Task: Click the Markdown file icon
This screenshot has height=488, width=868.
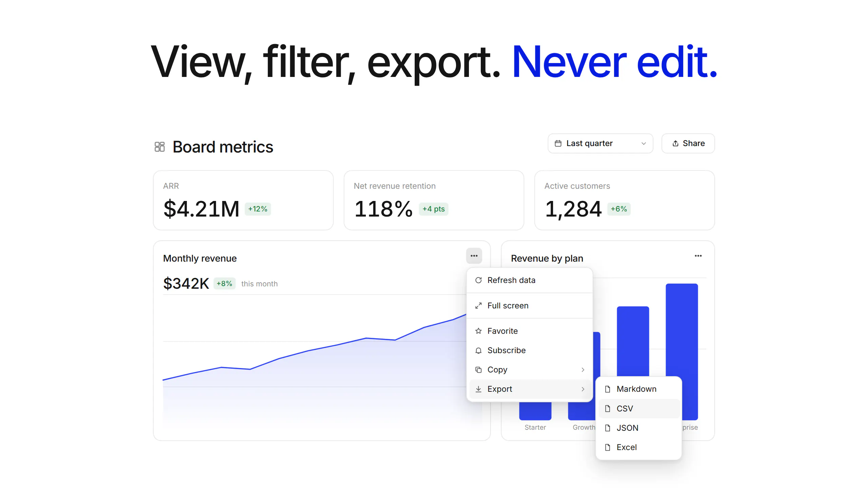Action: click(x=608, y=389)
